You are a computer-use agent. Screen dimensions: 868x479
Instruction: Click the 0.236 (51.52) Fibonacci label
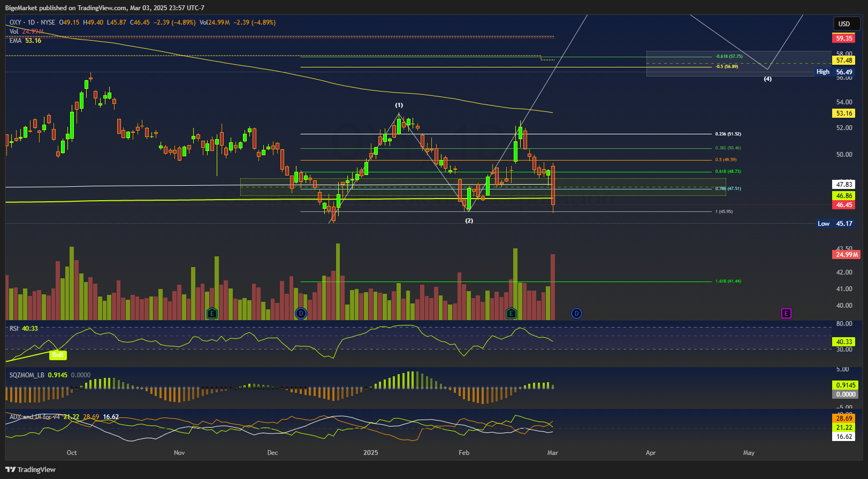pyautogui.click(x=728, y=134)
